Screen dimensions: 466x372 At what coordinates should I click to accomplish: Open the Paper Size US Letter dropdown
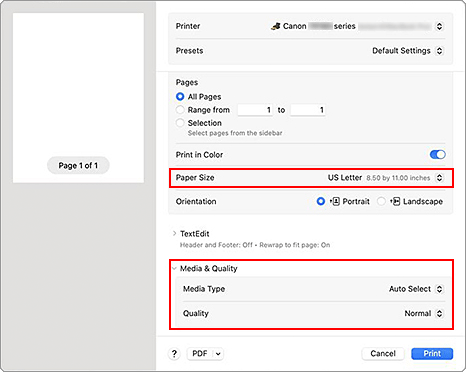point(439,178)
